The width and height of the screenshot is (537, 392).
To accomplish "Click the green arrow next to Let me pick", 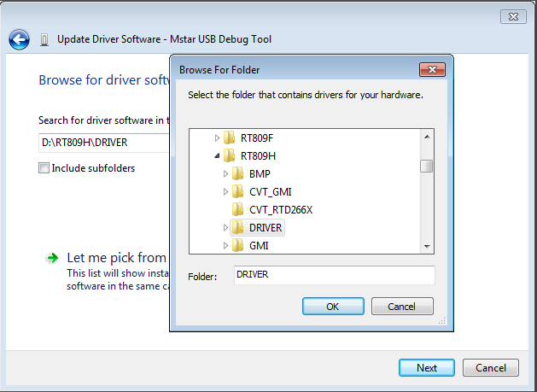I will point(52,258).
